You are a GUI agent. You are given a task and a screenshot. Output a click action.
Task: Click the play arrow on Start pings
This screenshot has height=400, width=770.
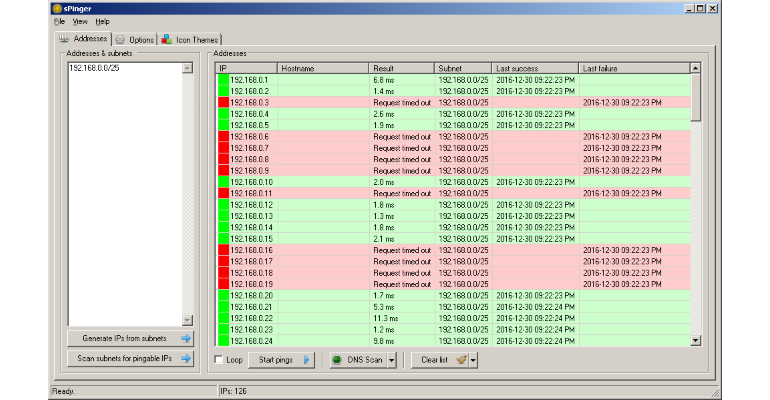[x=306, y=360]
